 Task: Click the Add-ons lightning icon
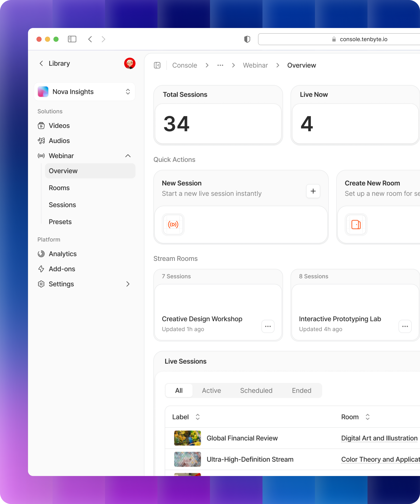pos(41,269)
